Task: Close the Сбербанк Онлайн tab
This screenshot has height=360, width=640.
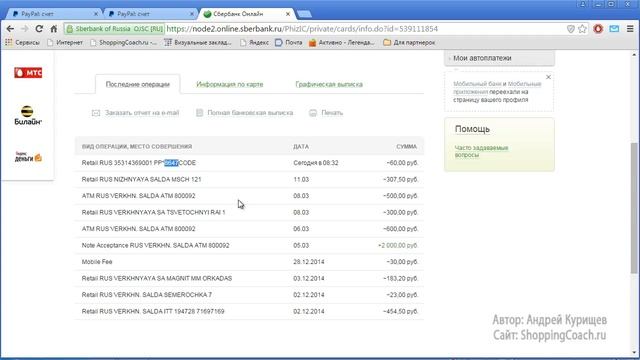Action: pyautogui.click(x=288, y=14)
